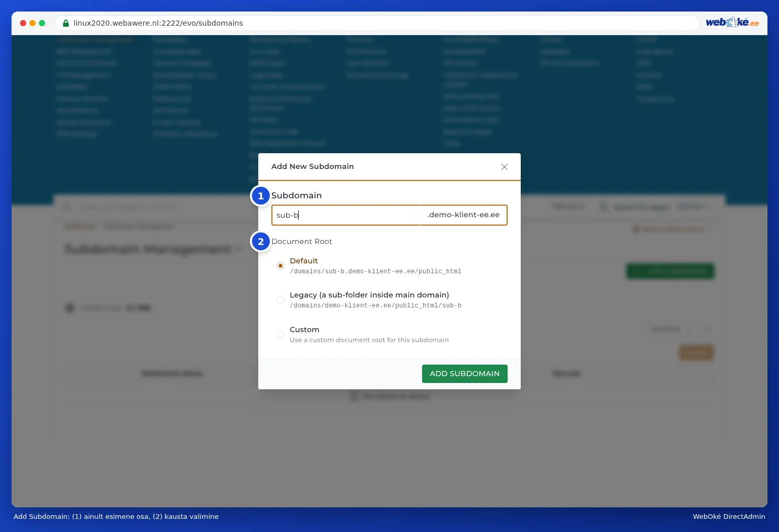Image resolution: width=779 pixels, height=532 pixels.
Task: Click the .demo-klient-ee.ee domain suffix
Action: [x=464, y=215]
